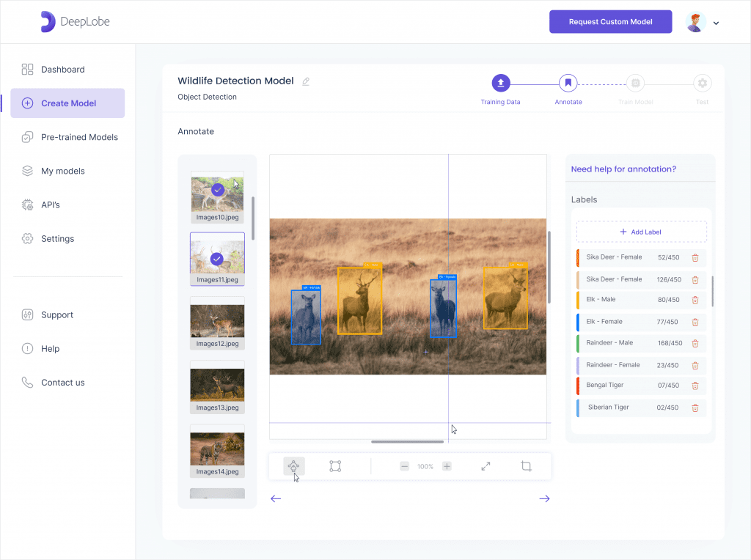Click the Help exclamation icon

[27, 348]
